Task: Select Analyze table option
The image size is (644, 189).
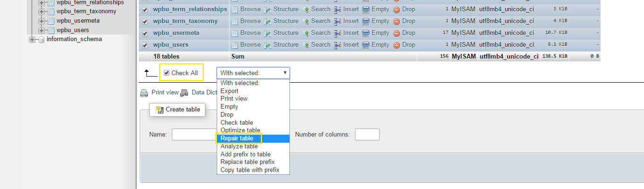Action: coord(253,146)
